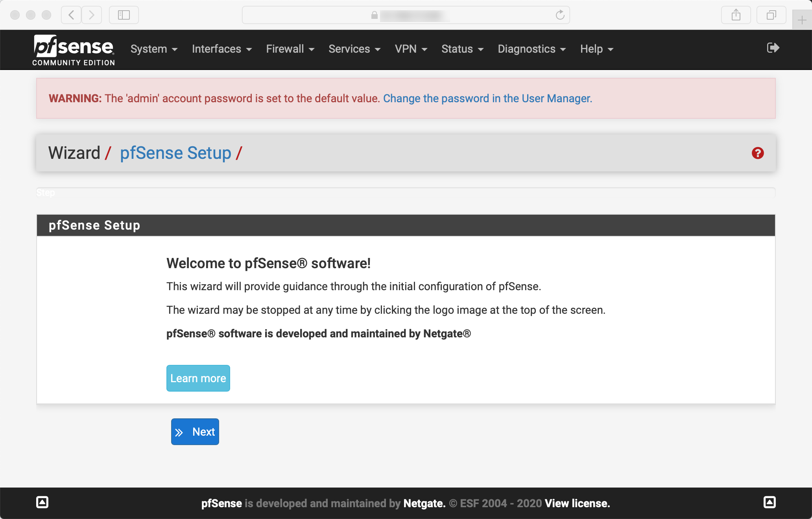Open the VPN menu
The image size is (812, 519).
coord(411,49)
